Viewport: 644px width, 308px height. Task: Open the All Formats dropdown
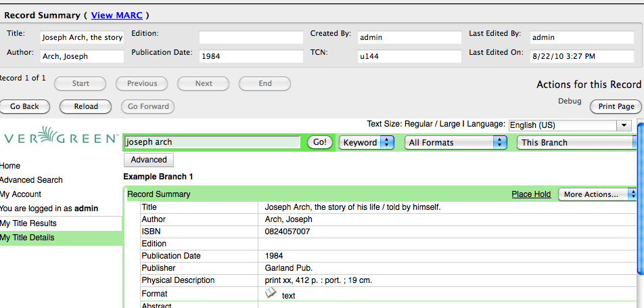456,142
